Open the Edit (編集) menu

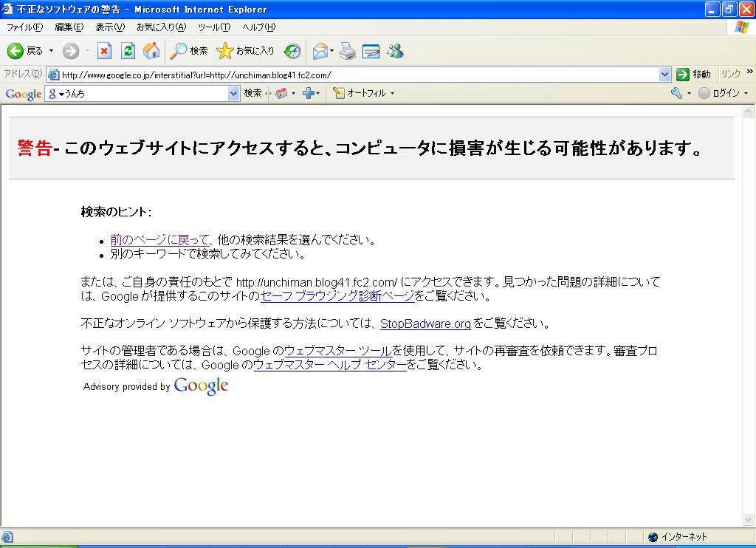click(x=69, y=27)
